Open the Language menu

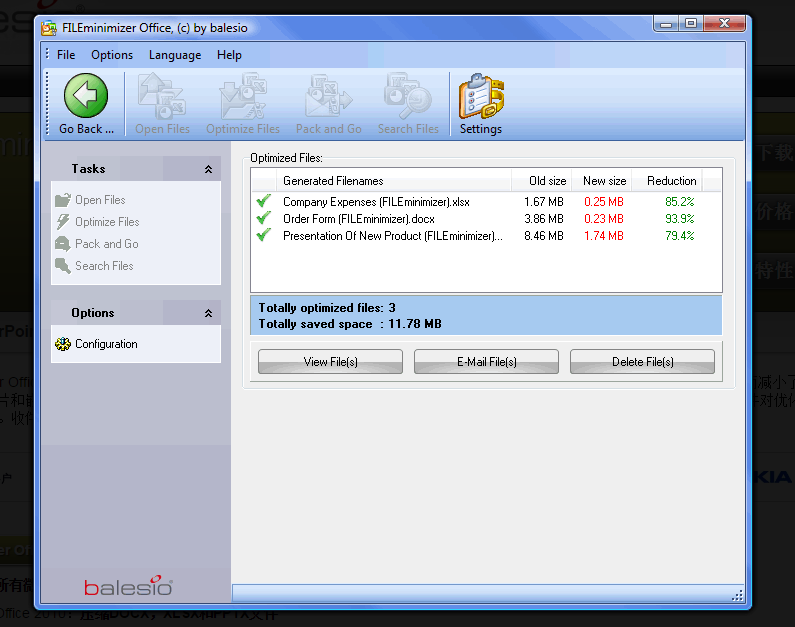(x=175, y=55)
